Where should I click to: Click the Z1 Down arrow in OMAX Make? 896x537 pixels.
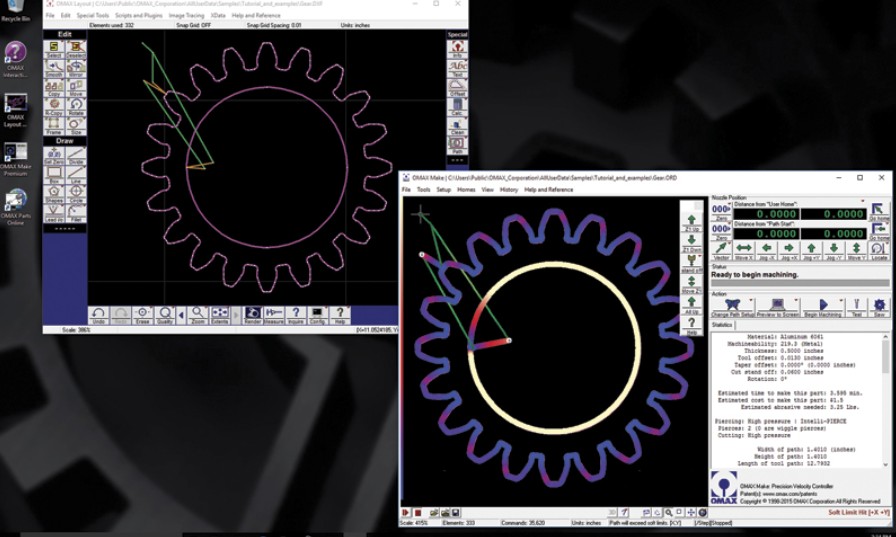[691, 243]
